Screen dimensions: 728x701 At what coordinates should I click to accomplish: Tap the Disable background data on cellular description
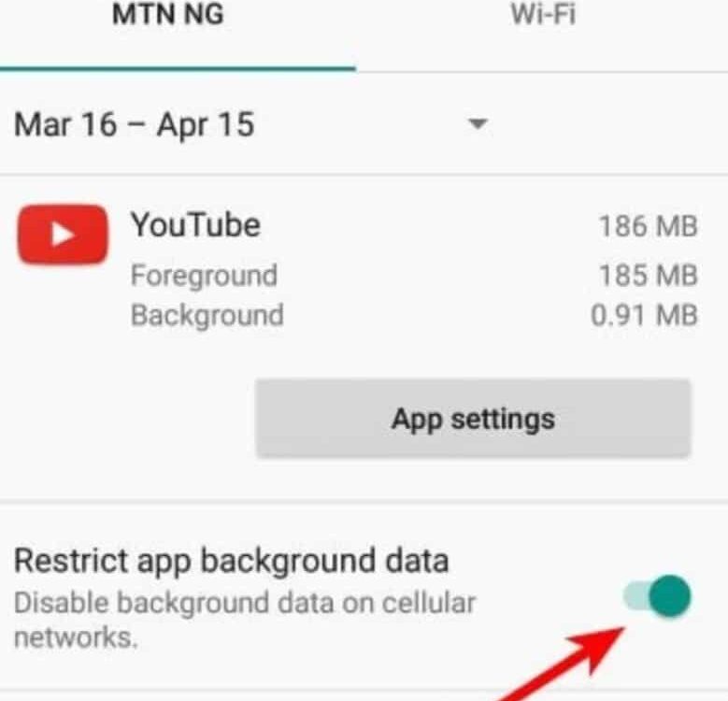245,620
